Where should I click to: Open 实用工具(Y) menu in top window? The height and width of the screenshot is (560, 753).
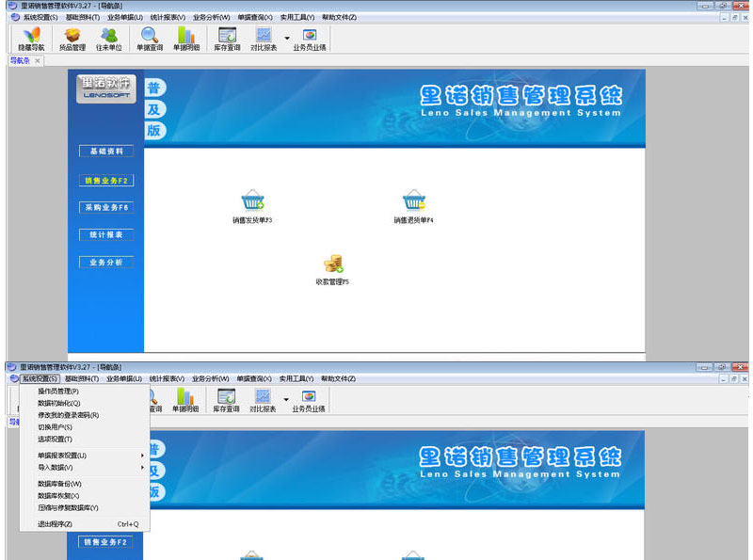[297, 17]
